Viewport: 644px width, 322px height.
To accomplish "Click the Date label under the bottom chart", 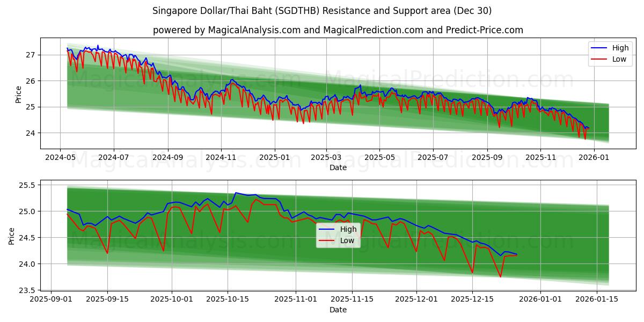I will coord(338,310).
